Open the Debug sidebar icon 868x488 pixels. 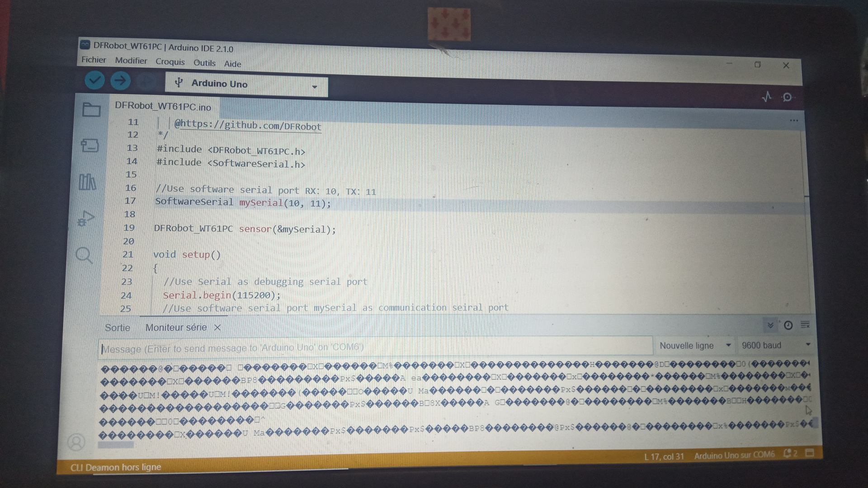(x=85, y=219)
